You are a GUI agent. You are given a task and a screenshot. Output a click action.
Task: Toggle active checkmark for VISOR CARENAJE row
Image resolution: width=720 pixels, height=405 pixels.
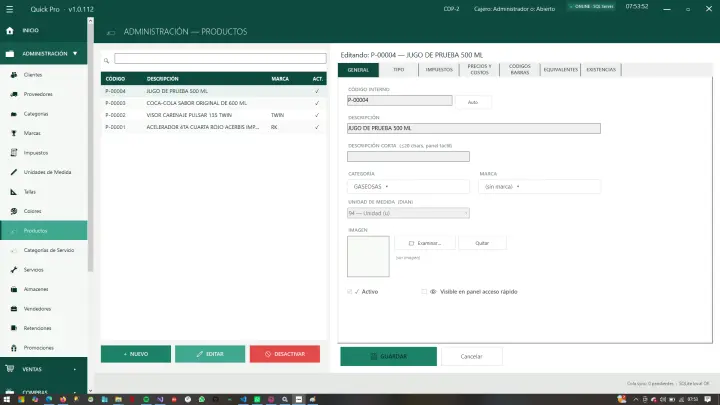pos(317,115)
